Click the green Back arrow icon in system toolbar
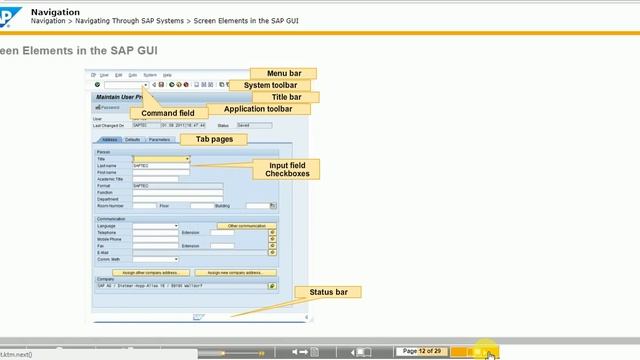Image resolution: width=640 pixels, height=360 pixels. (172, 84)
